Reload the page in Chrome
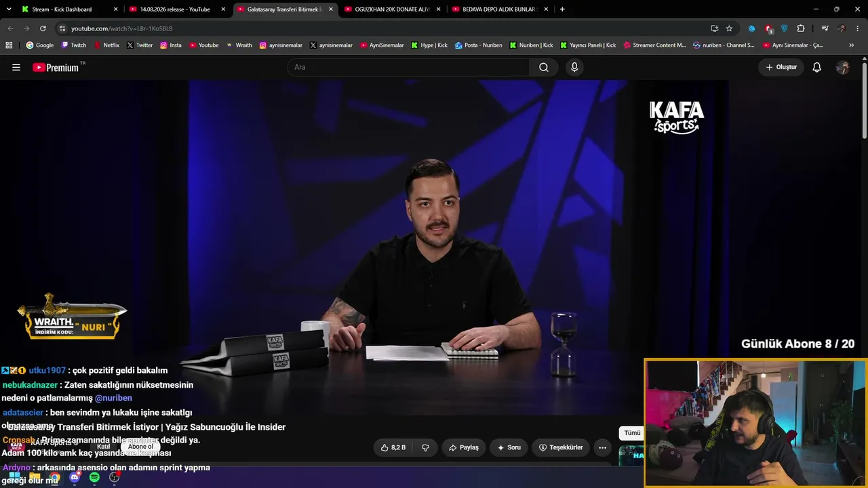Viewport: 868px width, 488px height. pos(43,28)
